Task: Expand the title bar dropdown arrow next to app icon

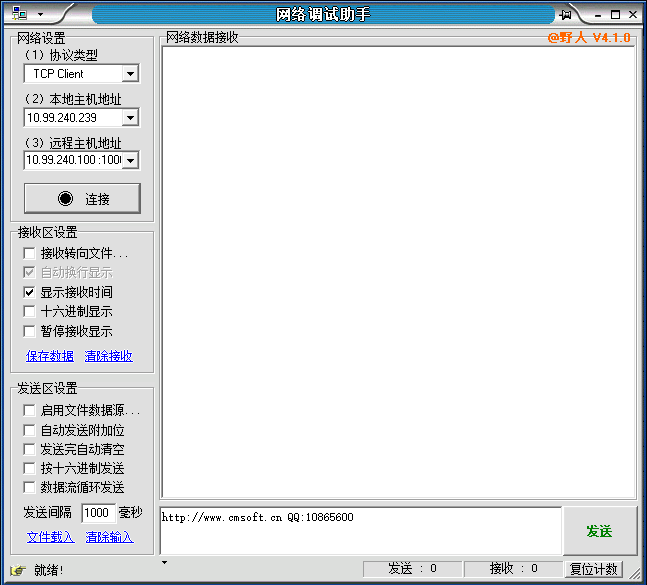Action: click(x=40, y=14)
